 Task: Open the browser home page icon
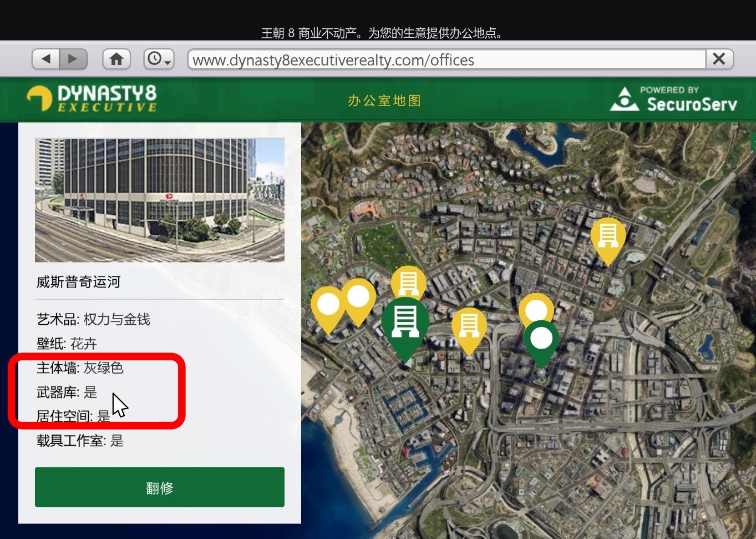116,59
